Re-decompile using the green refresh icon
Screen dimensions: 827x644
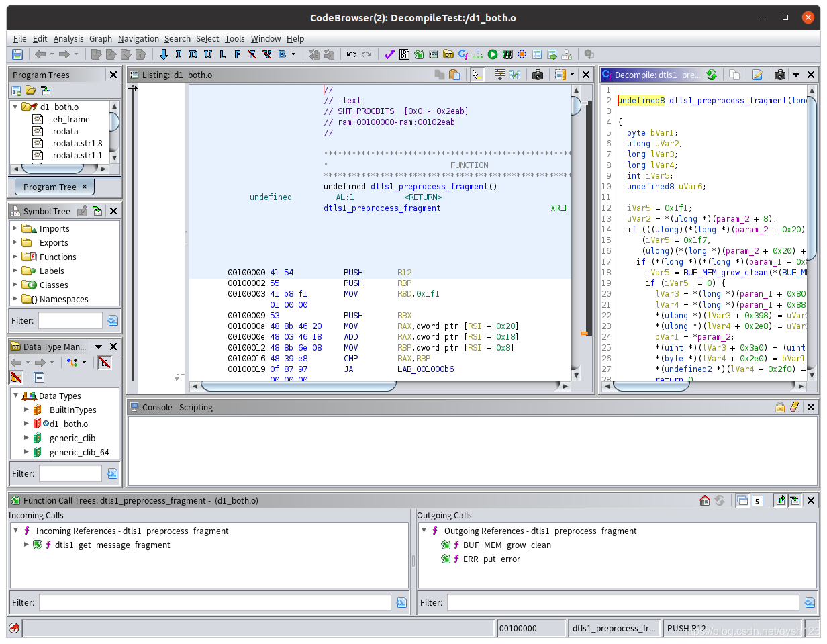pyautogui.click(x=712, y=75)
